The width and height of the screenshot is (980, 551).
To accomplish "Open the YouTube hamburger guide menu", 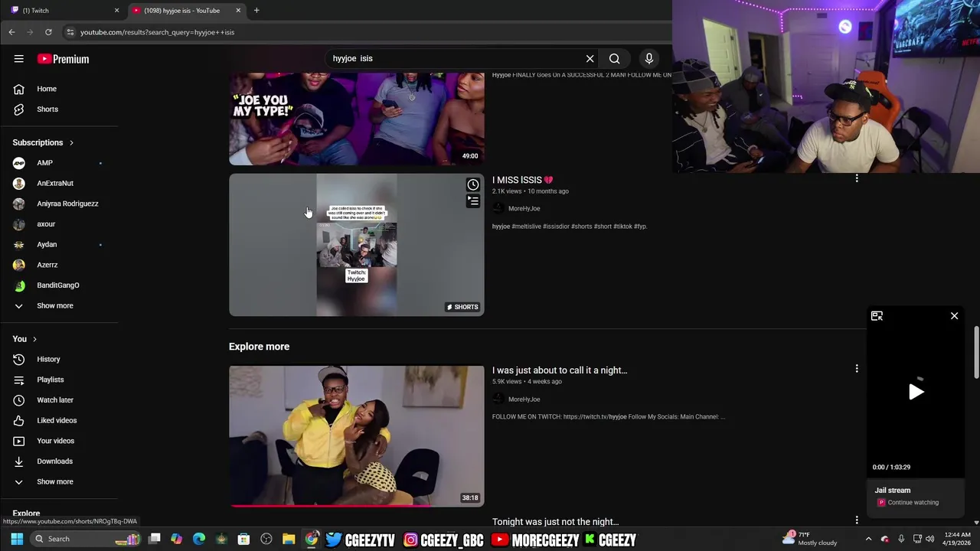I will point(18,59).
